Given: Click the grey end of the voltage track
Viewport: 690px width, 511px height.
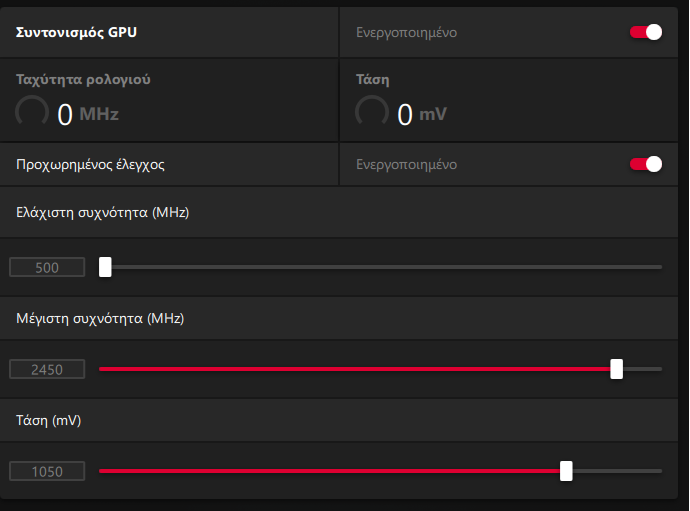Looking at the screenshot, I should 617,471.
